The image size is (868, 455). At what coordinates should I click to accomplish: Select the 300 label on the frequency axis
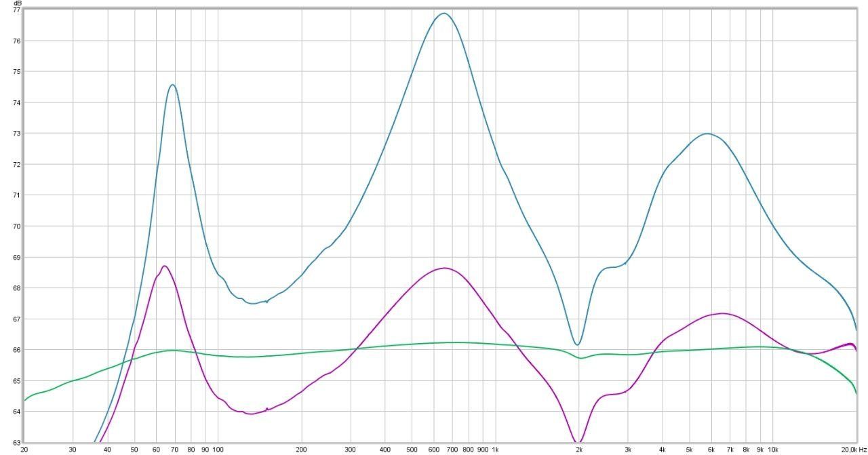pos(350,450)
